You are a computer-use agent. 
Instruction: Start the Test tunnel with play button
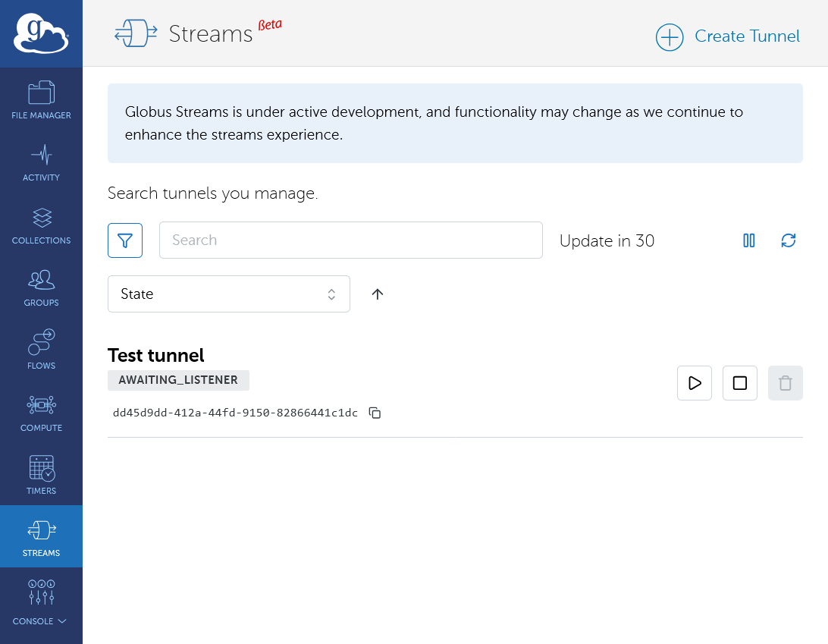point(694,383)
